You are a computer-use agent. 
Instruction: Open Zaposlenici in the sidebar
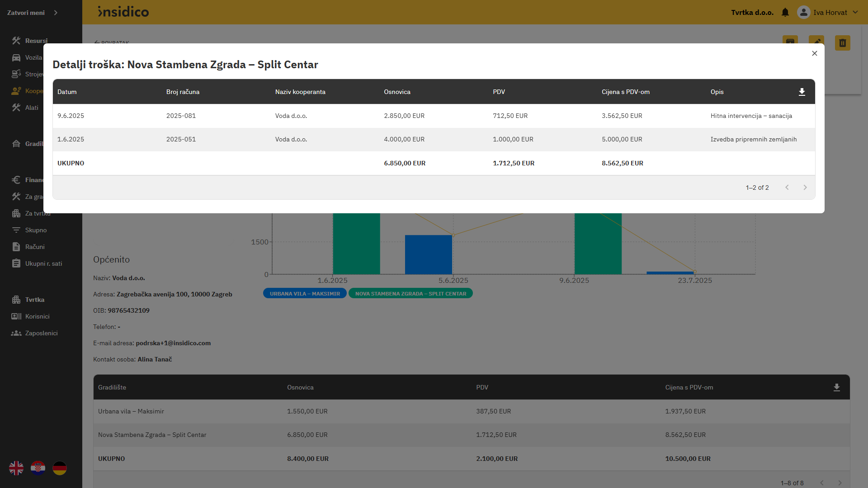(41, 333)
